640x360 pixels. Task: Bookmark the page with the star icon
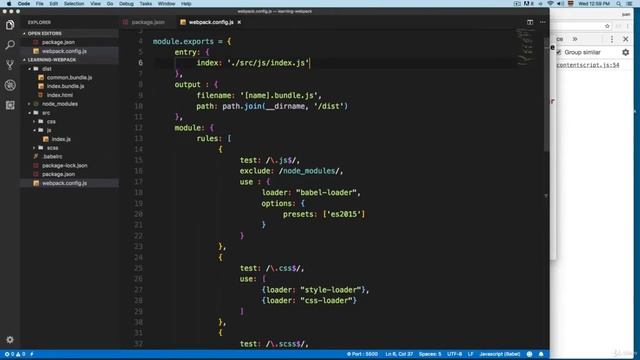[607, 26]
